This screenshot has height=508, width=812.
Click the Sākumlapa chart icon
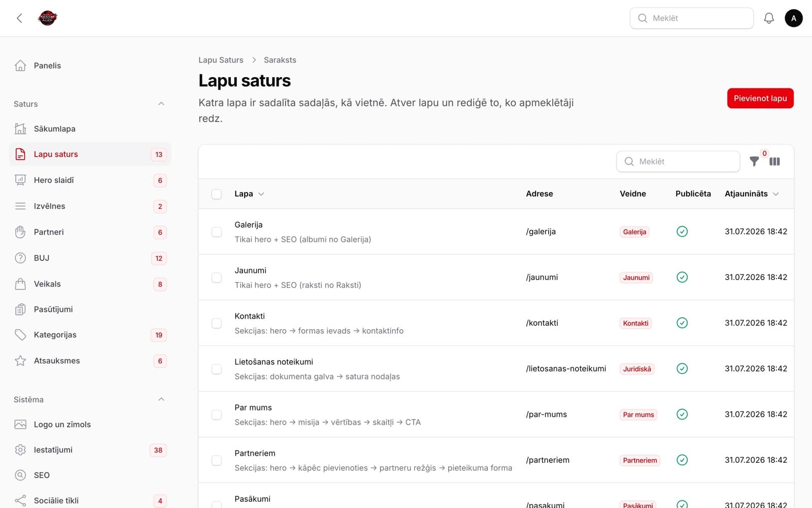click(x=20, y=129)
